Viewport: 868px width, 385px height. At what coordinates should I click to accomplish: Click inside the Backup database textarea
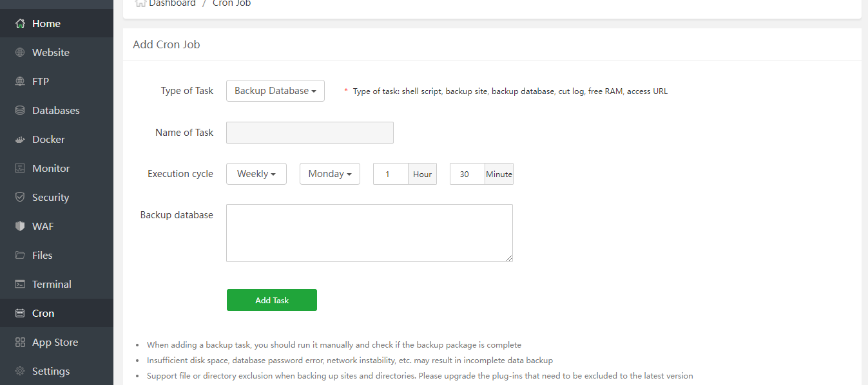(369, 232)
